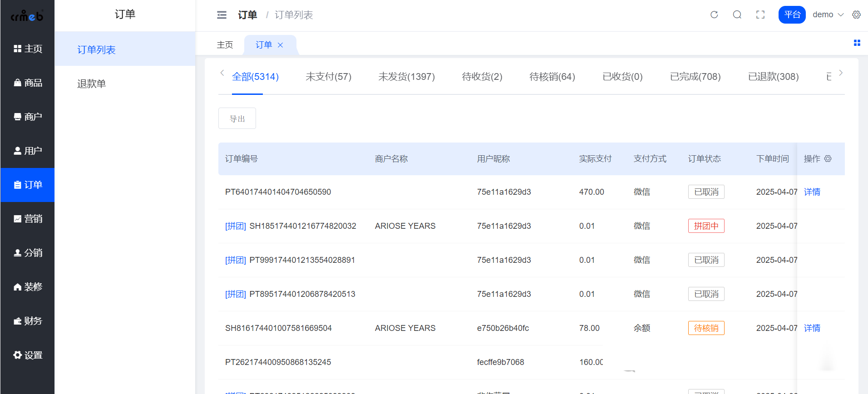Collapse sidebar with hamburger menu icon
This screenshot has width=868, height=394.
pyautogui.click(x=222, y=15)
